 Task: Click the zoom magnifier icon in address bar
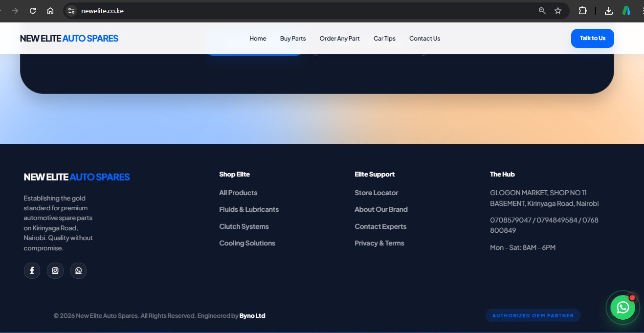[x=542, y=11]
